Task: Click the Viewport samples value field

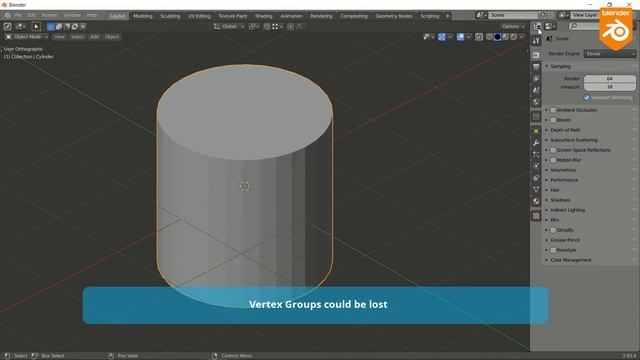Action: pos(610,87)
